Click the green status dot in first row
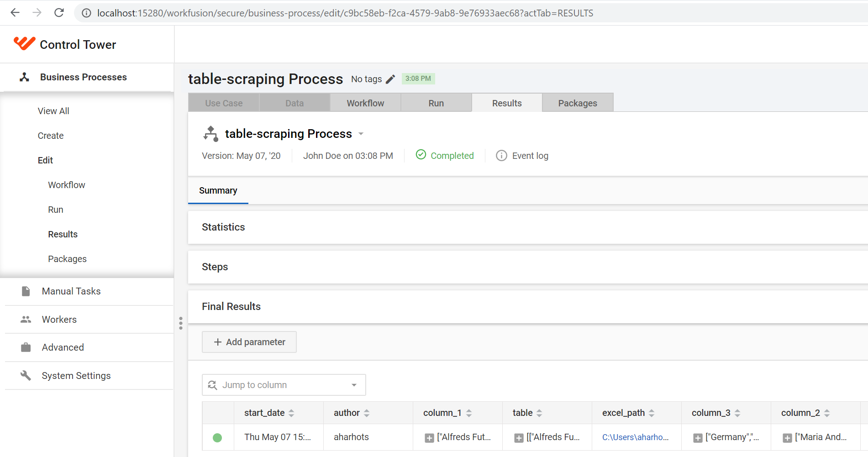 point(217,438)
